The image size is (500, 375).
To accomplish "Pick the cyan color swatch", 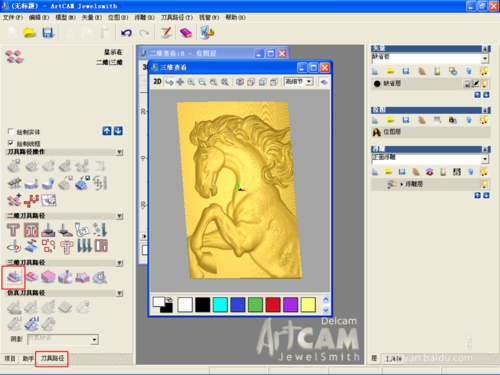I will pyautogui.click(x=220, y=305).
